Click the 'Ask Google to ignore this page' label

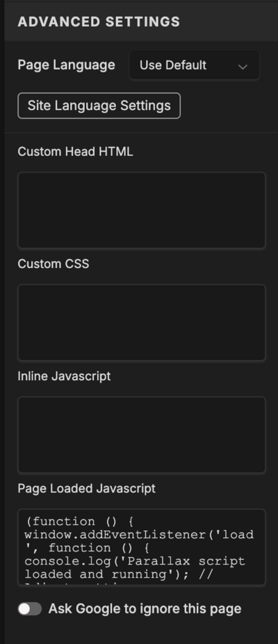click(145, 608)
